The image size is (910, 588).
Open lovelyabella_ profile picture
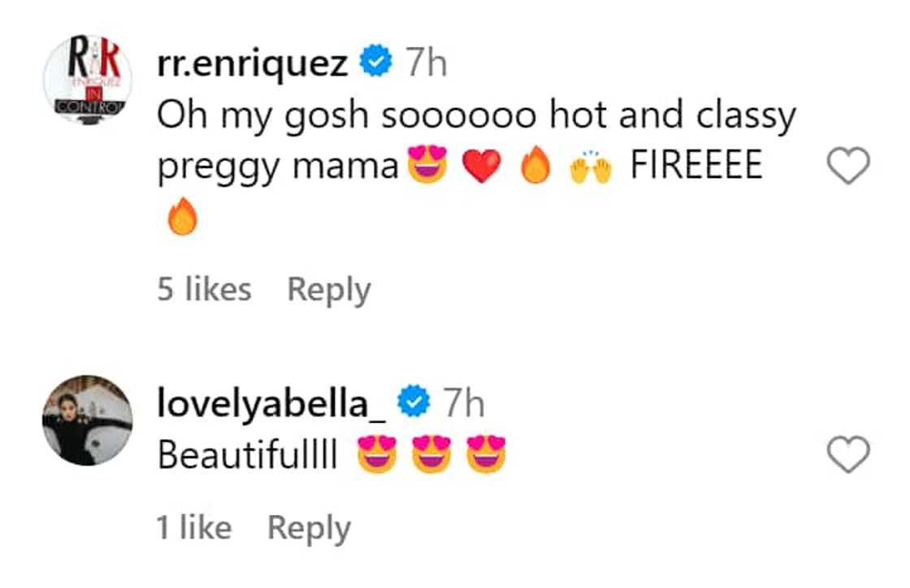(87, 420)
